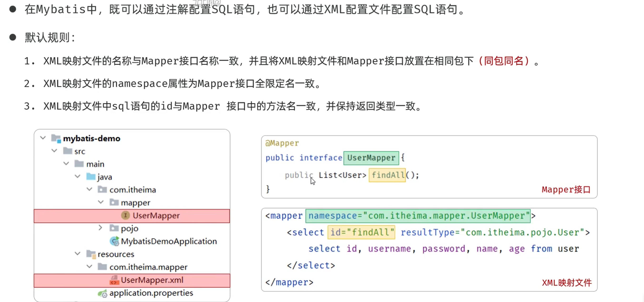Click the yellow highlighted findAll method name
644x302 pixels.
(387, 175)
